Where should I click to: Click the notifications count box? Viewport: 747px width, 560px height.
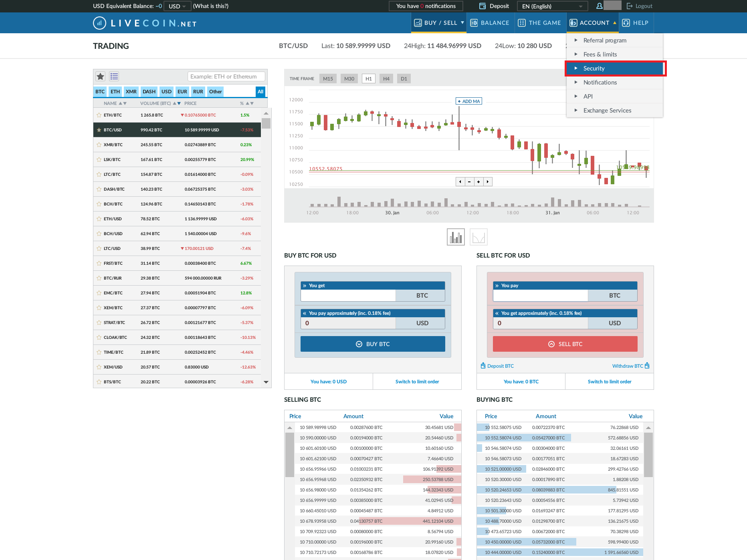click(426, 6)
